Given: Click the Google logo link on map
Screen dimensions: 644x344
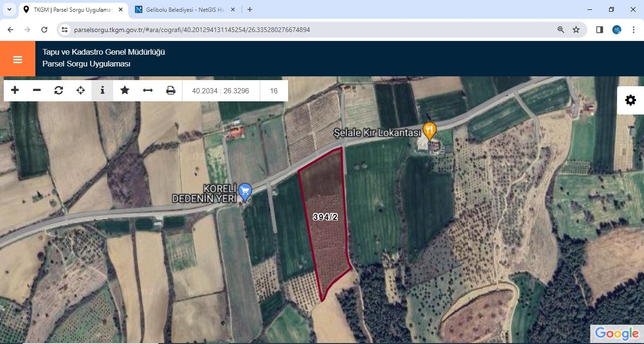Looking at the screenshot, I should (617, 333).
